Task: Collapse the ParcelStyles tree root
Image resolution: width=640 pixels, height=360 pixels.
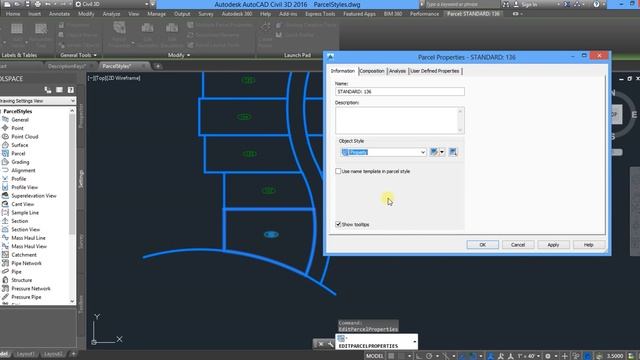Action: tap(18, 111)
